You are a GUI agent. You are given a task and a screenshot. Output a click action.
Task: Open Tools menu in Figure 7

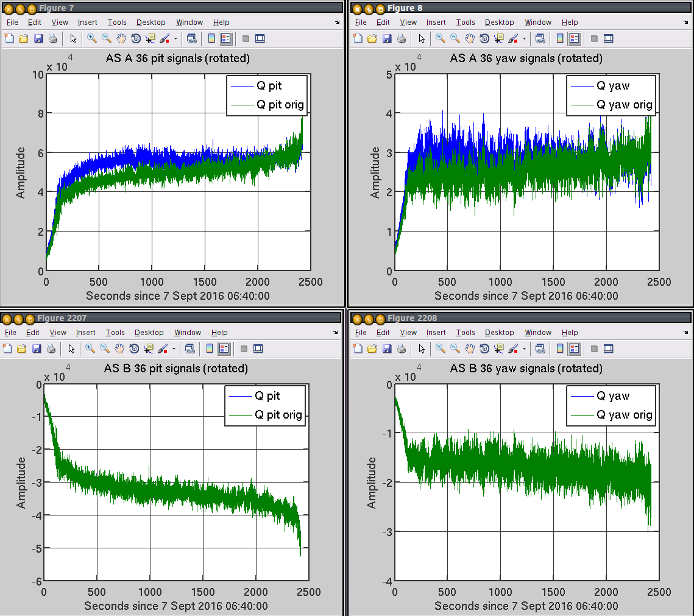(117, 22)
